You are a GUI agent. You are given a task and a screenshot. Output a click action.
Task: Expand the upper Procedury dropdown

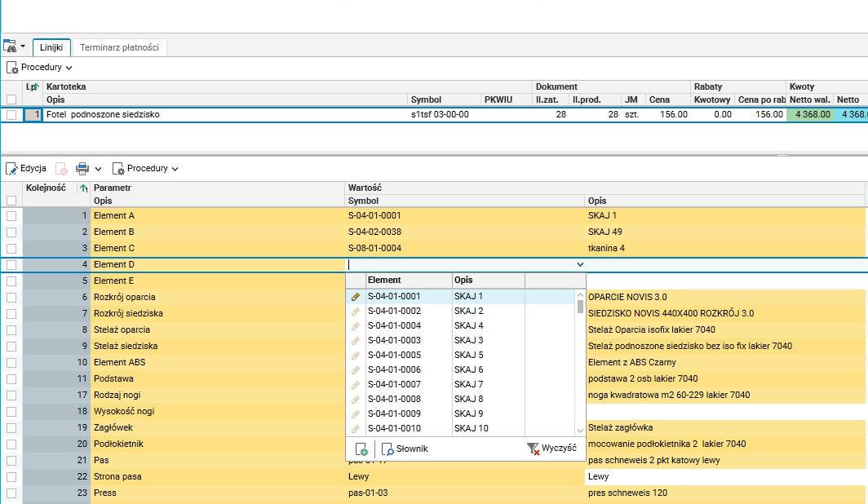41,68
